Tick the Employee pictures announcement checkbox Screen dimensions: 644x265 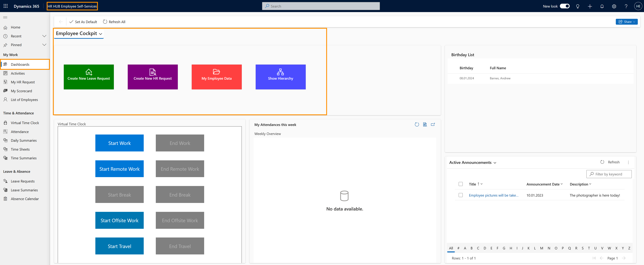pyautogui.click(x=461, y=195)
